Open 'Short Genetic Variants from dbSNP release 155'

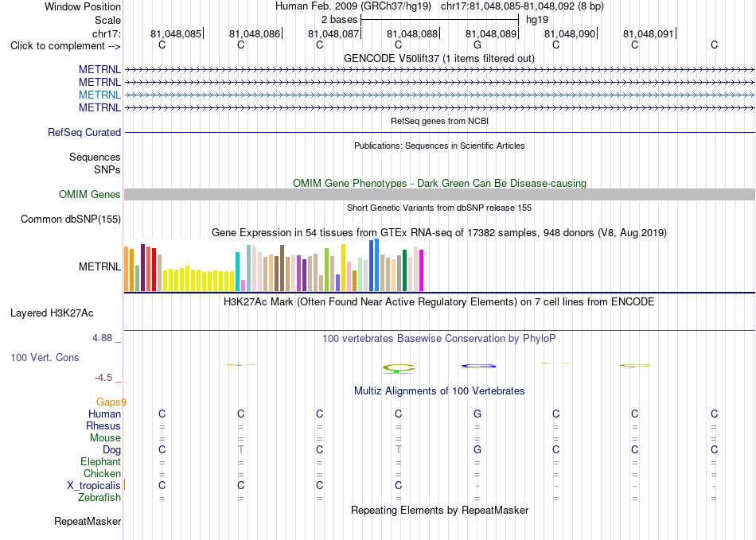pyautogui.click(x=439, y=208)
